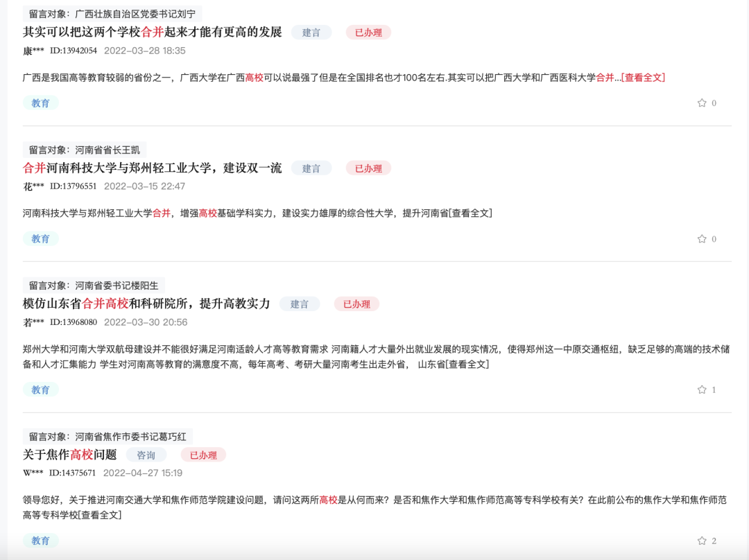Select recipient label 河南省委书记楼阳生
This screenshot has width=749, height=560.
coord(94,286)
